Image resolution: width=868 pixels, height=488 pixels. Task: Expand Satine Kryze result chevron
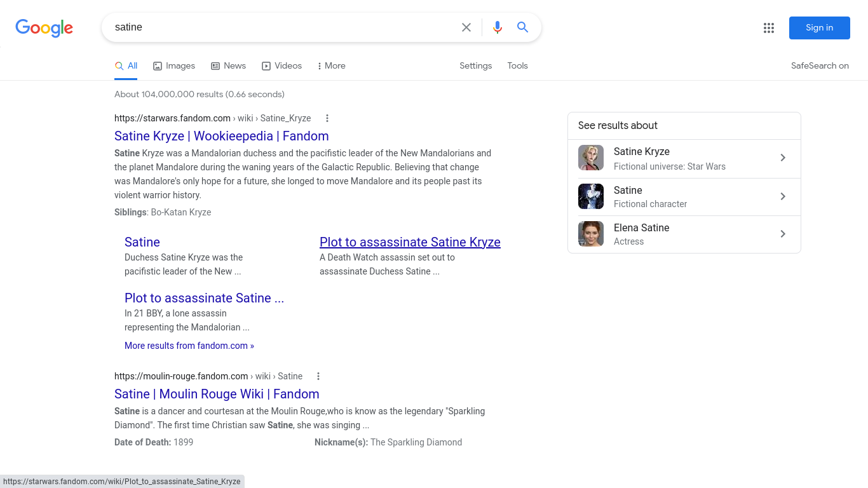coord(783,158)
